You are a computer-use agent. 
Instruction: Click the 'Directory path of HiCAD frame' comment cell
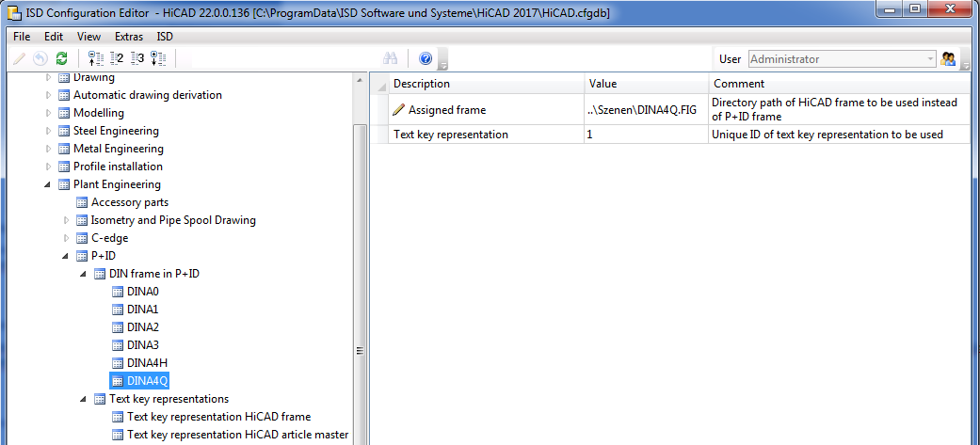pos(840,110)
